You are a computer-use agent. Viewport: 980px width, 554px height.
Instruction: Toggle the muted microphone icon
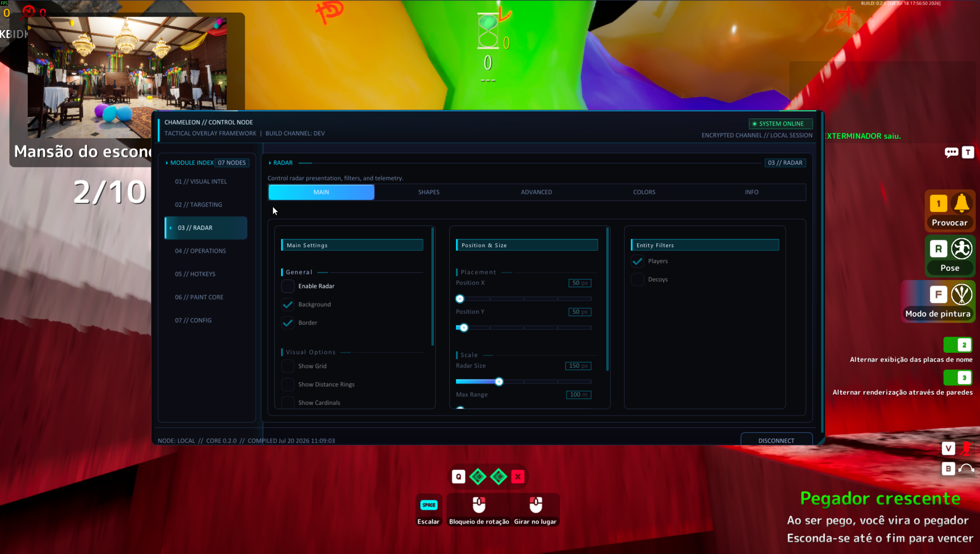[x=966, y=448]
